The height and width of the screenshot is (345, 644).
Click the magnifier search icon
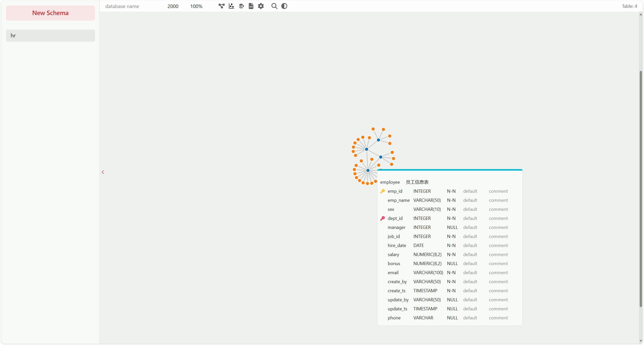(x=274, y=6)
